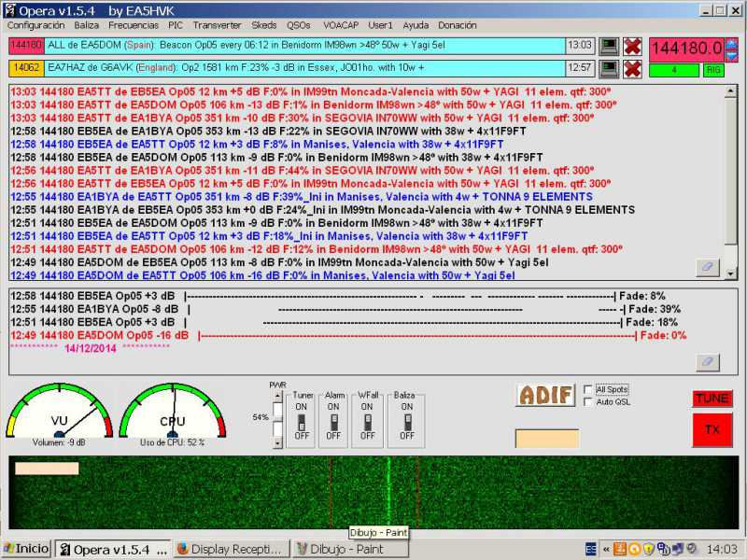The height and width of the screenshot is (560, 747).
Task: Select the 12:55 EA1BYA de EA5TT log row
Action: (302, 197)
